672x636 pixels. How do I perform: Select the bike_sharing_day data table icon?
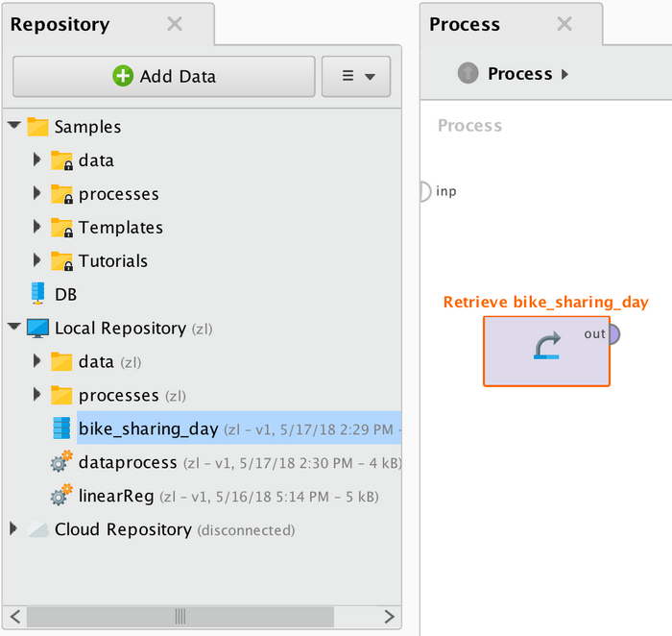61,428
